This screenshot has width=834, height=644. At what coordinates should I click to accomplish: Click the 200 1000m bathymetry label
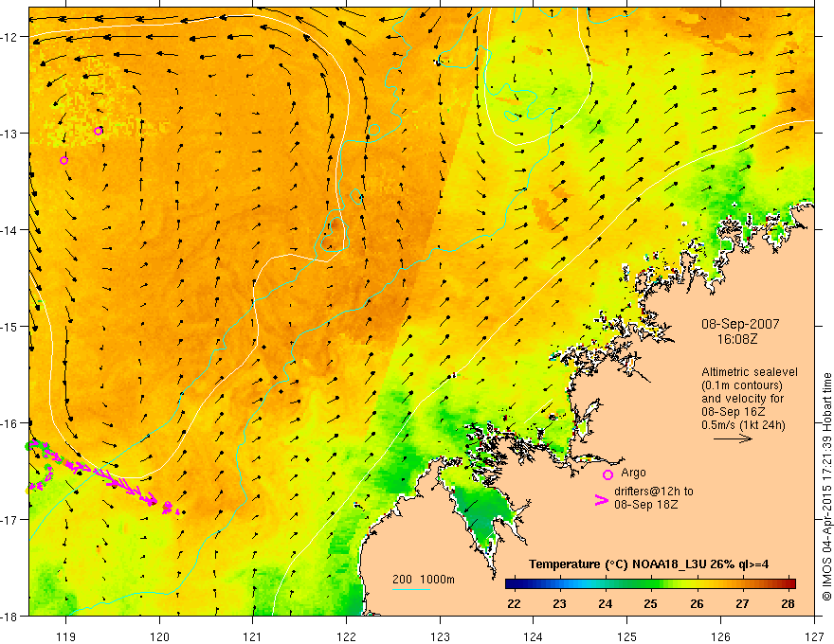[x=424, y=580]
